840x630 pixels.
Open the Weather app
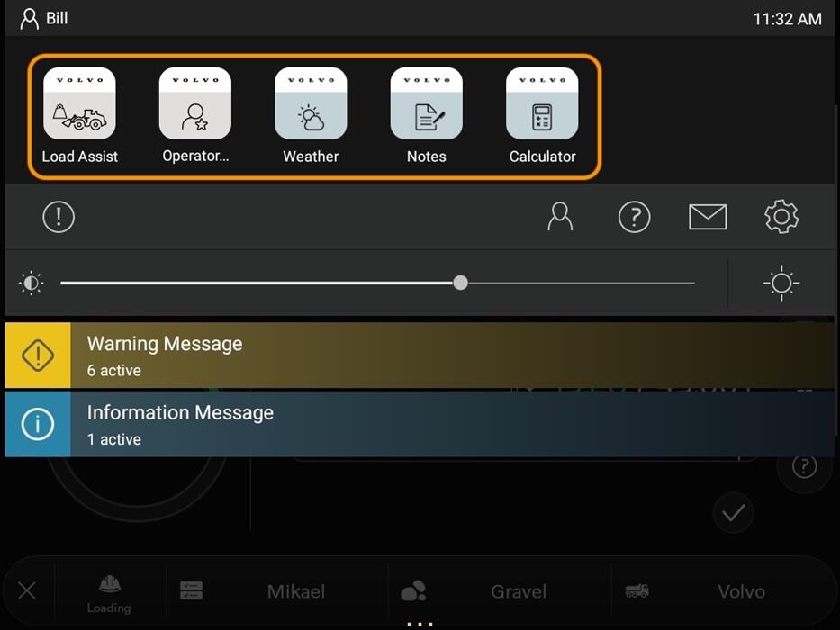[x=311, y=104]
